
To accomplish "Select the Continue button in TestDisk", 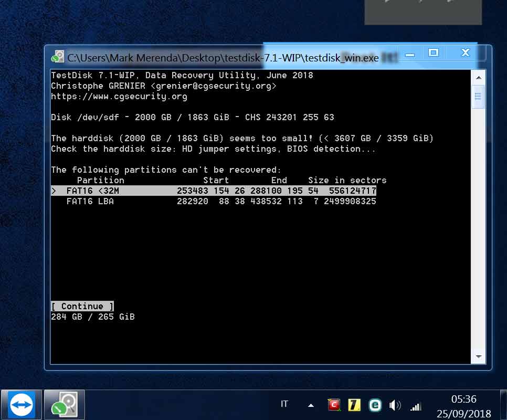I will click(82, 306).
